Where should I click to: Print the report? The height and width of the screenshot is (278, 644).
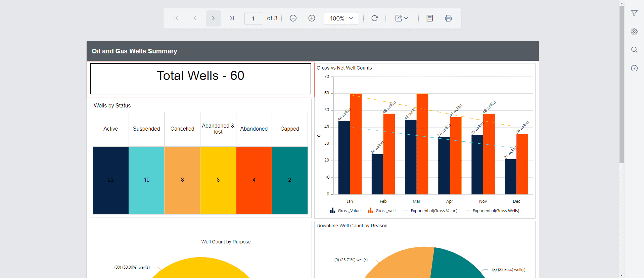click(448, 18)
